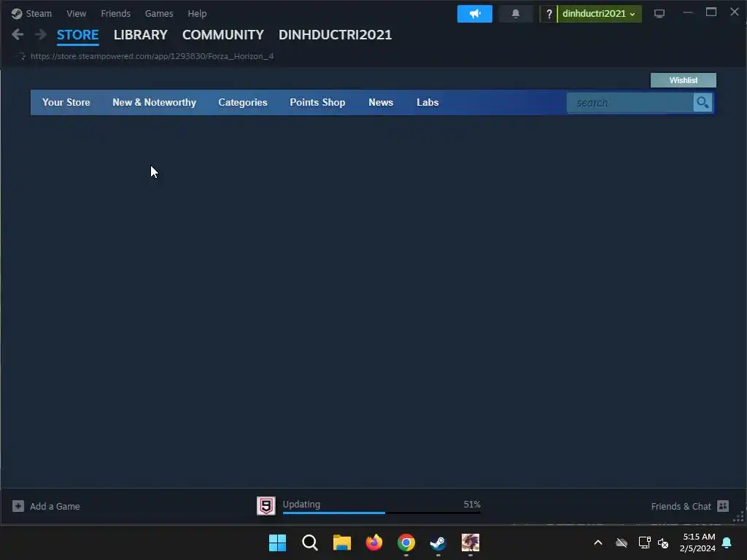
Task: Click the Add a Game plus icon
Action: (x=18, y=506)
